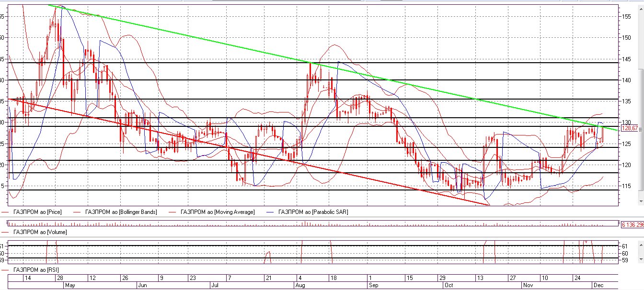Click the volume value label on right
Image resolution: width=644 pixels, height=290 pixels.
coord(632,224)
